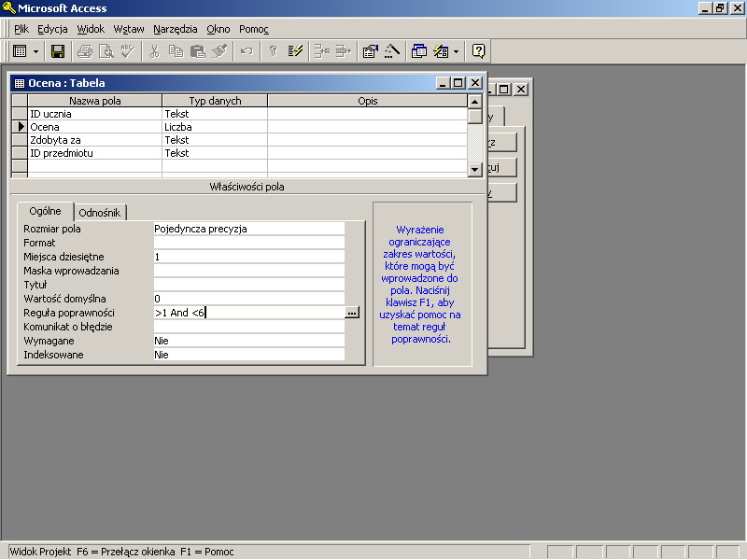Switch to the Odnośnik tab
The height and width of the screenshot is (560, 747).
(99, 213)
